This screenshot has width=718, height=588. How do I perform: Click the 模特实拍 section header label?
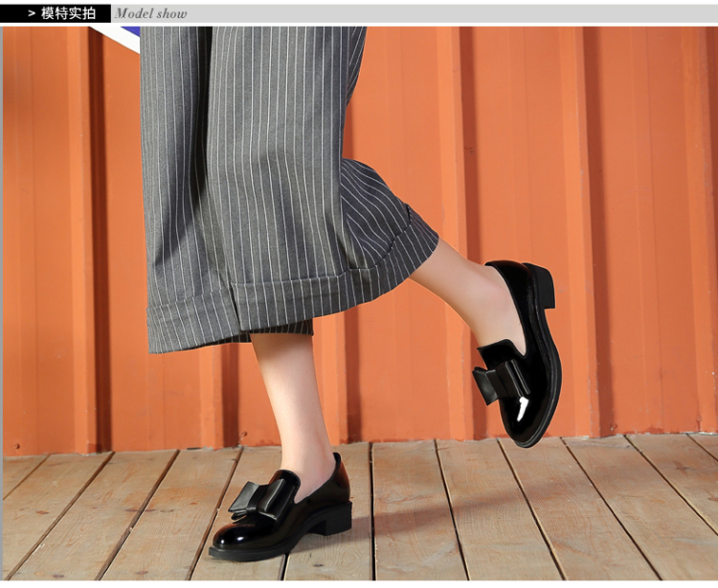coord(68,13)
